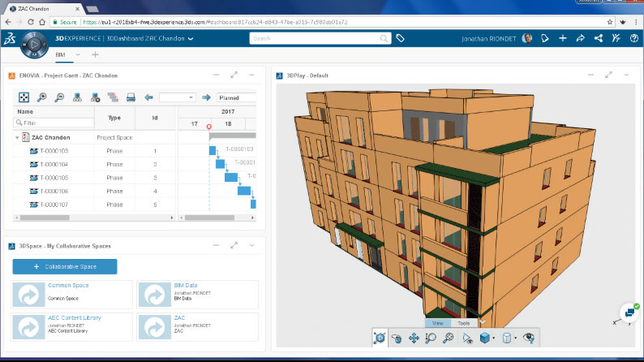Screen dimensions: 644x362
Task: Collapse the 3DPlay View/Tools toolbar chevron
Action: click(x=483, y=322)
